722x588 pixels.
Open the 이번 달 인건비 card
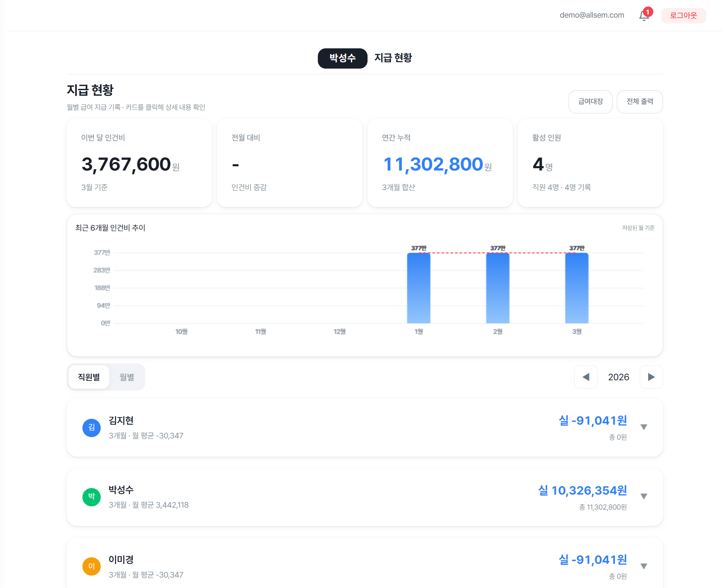(x=139, y=163)
